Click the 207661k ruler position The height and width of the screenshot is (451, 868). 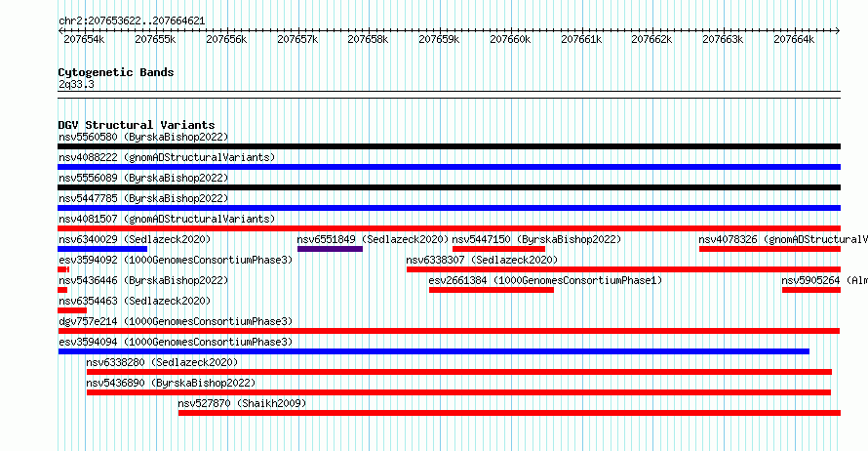pos(581,39)
